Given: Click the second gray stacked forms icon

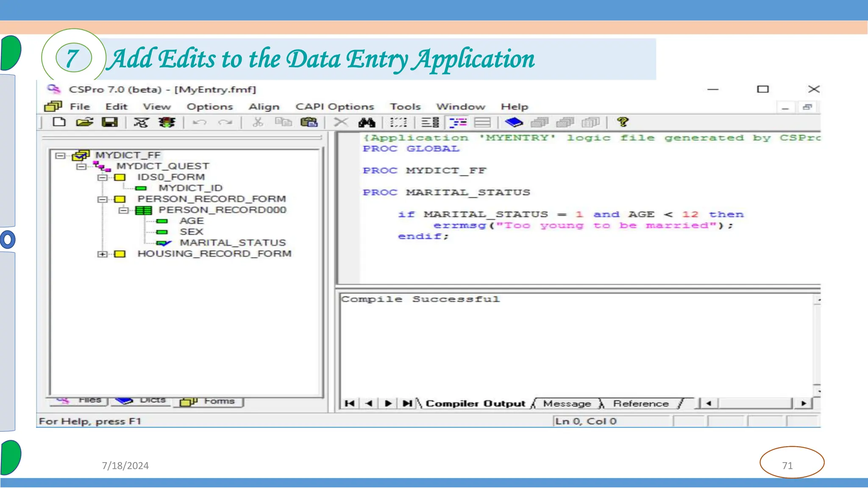Looking at the screenshot, I should (565, 122).
